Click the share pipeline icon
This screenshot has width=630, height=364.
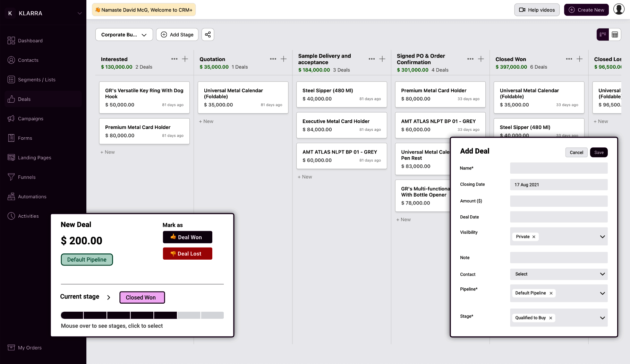(207, 35)
